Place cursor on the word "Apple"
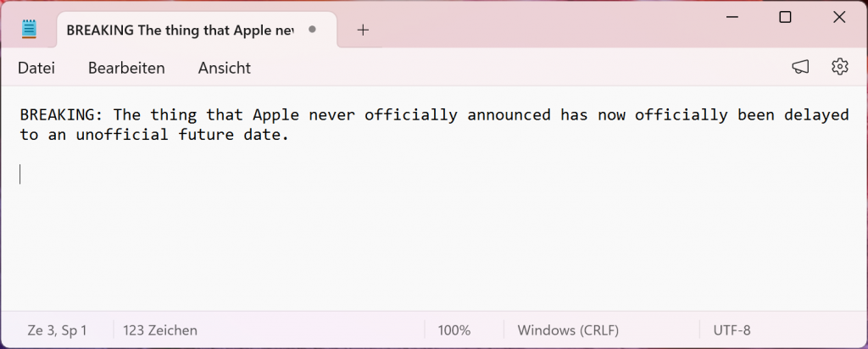This screenshot has width=868, height=349. click(275, 115)
